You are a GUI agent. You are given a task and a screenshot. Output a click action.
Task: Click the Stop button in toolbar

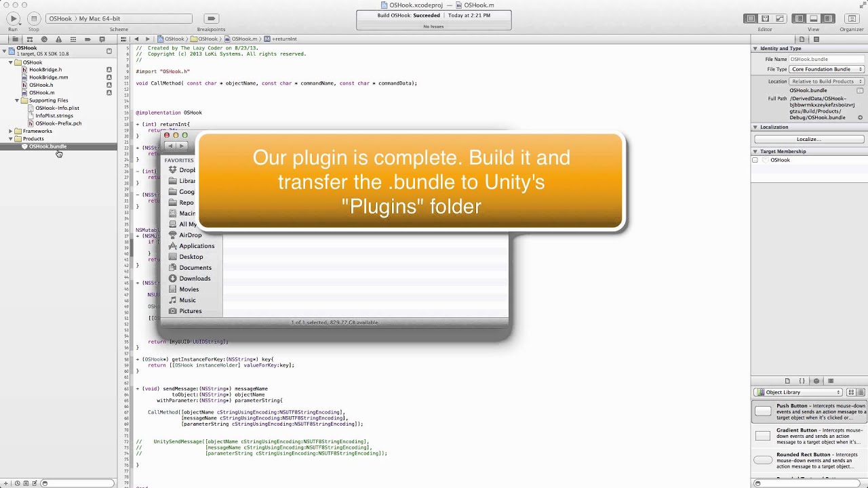(x=33, y=19)
